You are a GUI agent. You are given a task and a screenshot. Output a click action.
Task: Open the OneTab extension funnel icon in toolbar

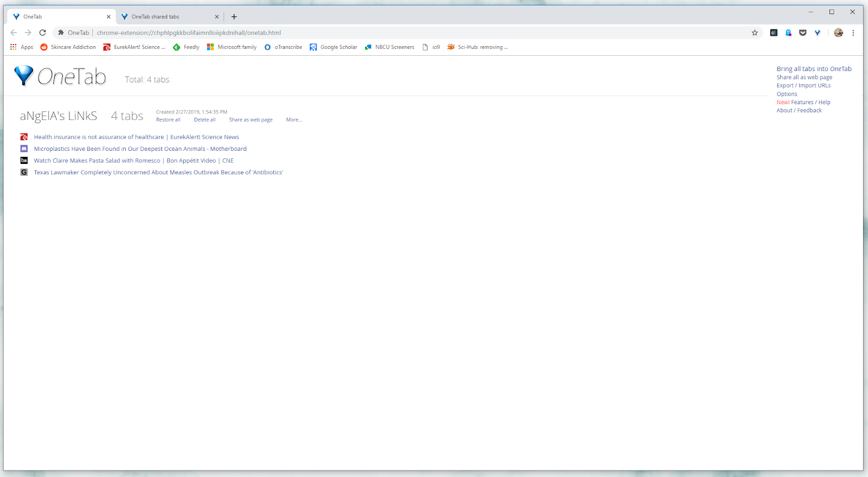click(817, 33)
